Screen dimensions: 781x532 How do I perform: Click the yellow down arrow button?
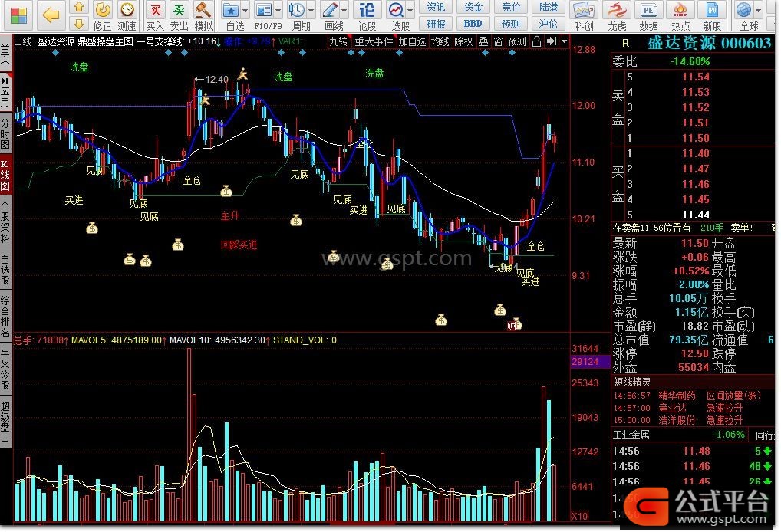pyautogui.click(x=78, y=24)
